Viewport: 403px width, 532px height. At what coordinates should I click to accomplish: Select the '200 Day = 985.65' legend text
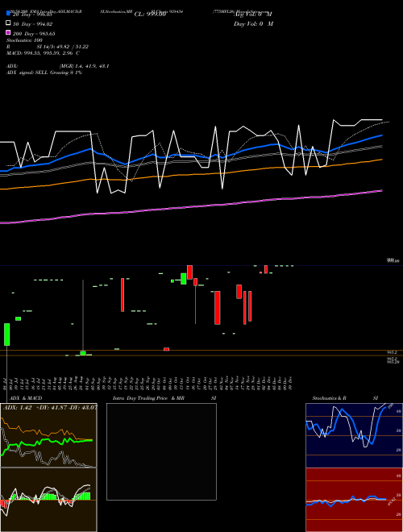(34, 33)
